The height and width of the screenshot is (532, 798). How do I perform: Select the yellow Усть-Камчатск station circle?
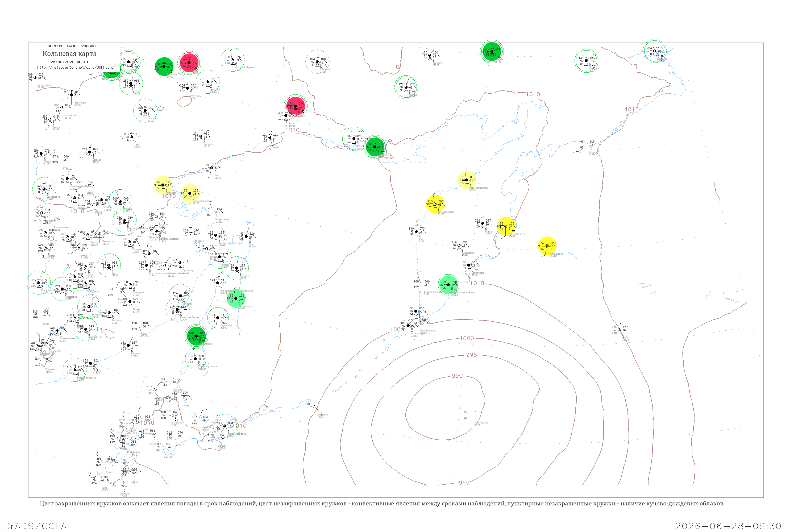pyautogui.click(x=506, y=226)
